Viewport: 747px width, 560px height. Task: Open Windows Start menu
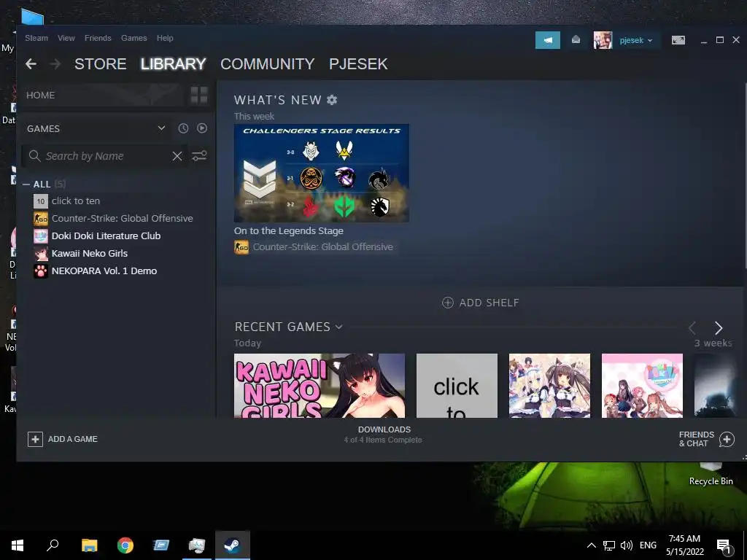[18, 545]
